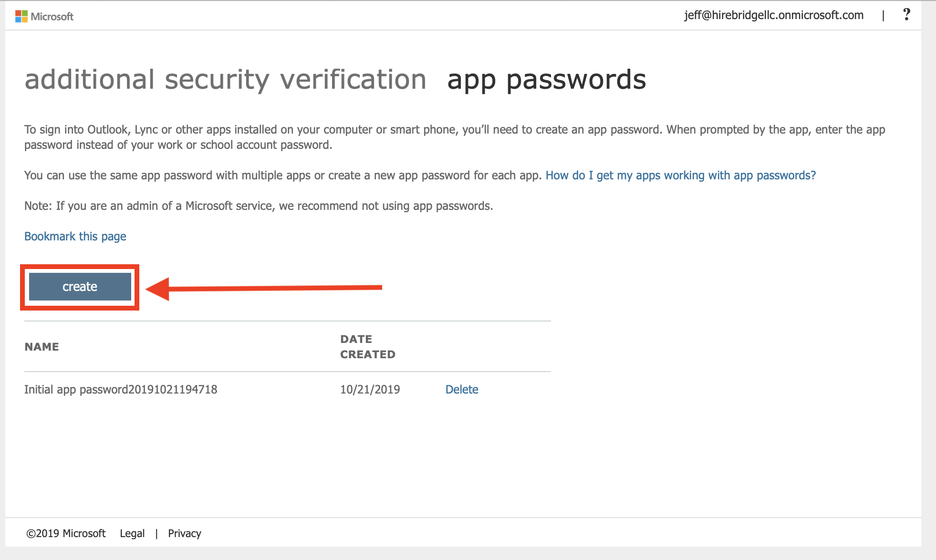This screenshot has width=936, height=560.
Task: Delete the Initial app password entry
Action: (461, 390)
